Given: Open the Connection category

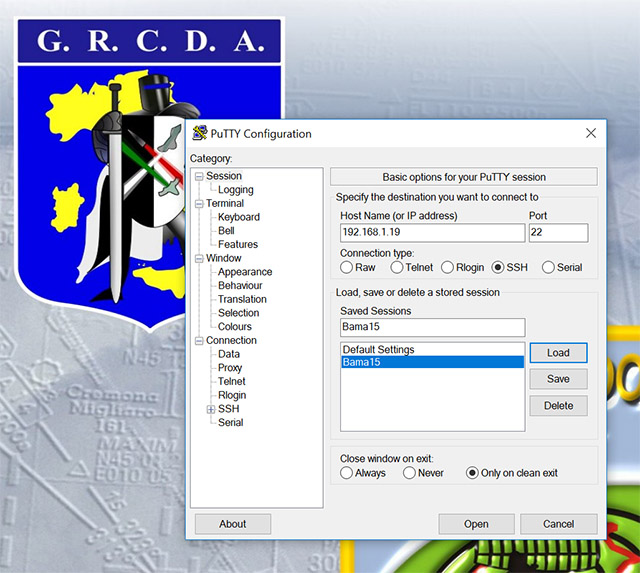Looking at the screenshot, I should 231,340.
